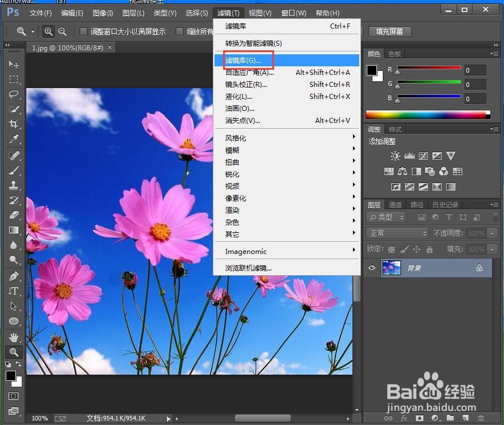504x425 pixels.
Task: Select the History Brush tool
Action: click(x=14, y=200)
